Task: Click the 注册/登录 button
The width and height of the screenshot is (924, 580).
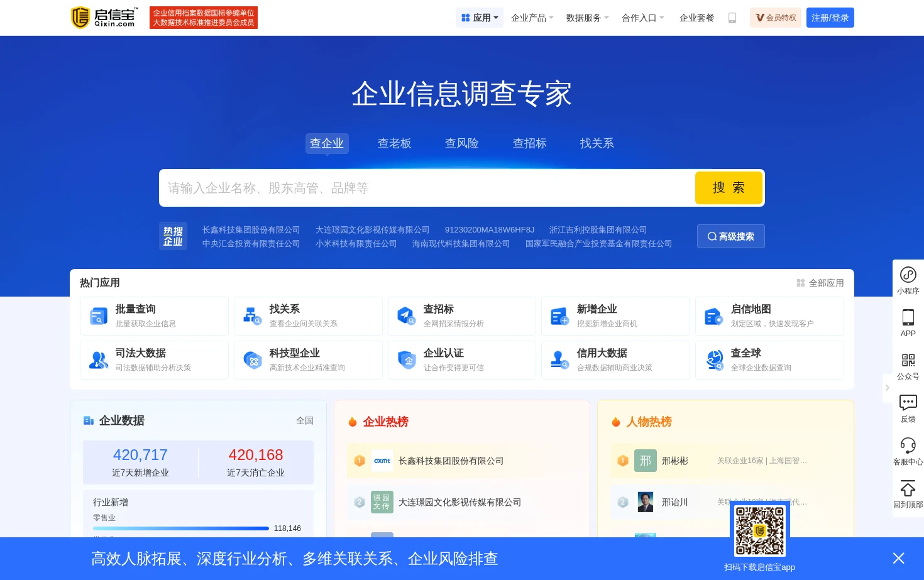Action: [x=830, y=18]
